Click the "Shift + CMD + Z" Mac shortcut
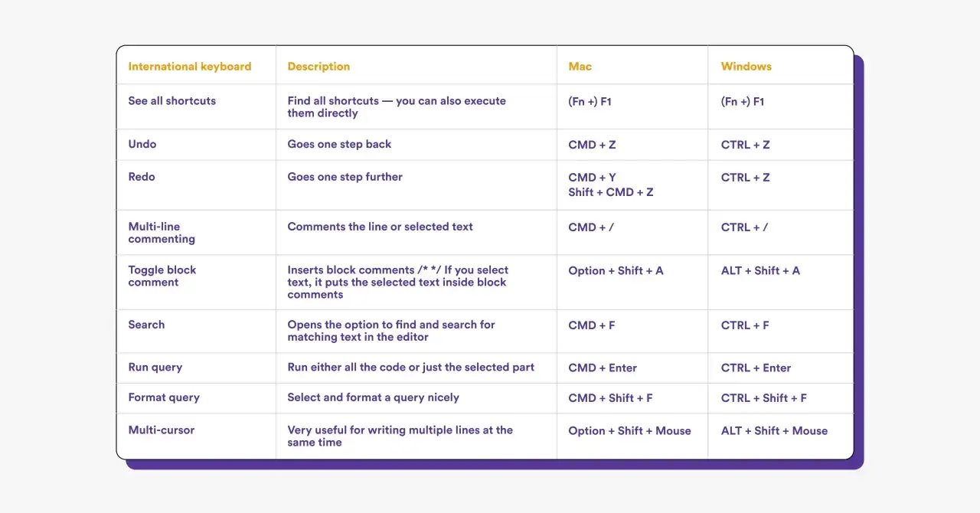980x513 pixels. (611, 192)
